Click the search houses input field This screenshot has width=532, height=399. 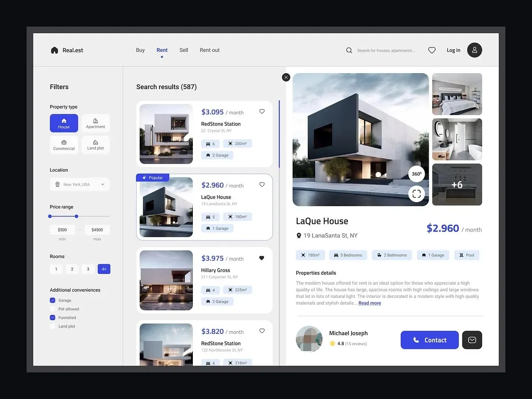(386, 51)
